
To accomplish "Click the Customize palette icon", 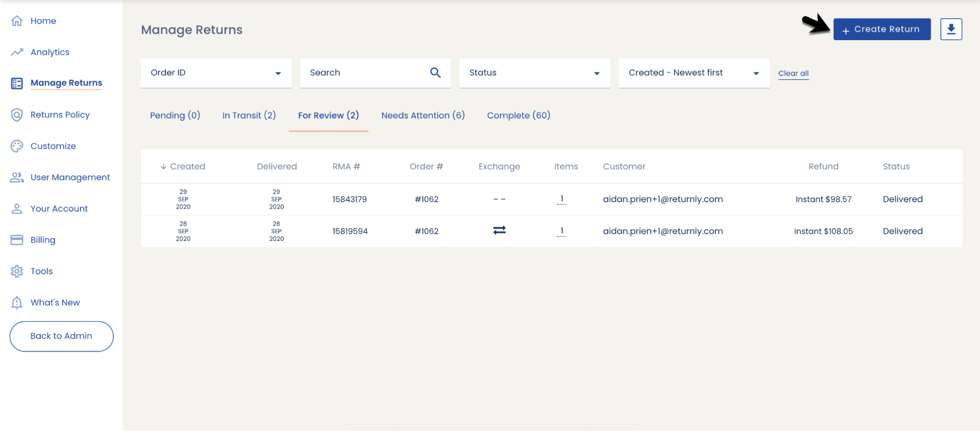I will [17, 146].
